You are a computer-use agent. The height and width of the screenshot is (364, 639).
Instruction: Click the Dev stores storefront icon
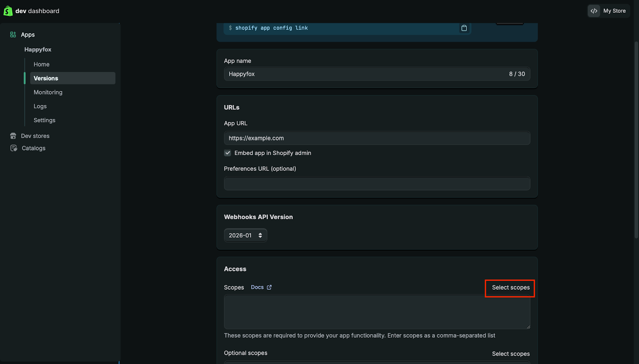pyautogui.click(x=13, y=136)
